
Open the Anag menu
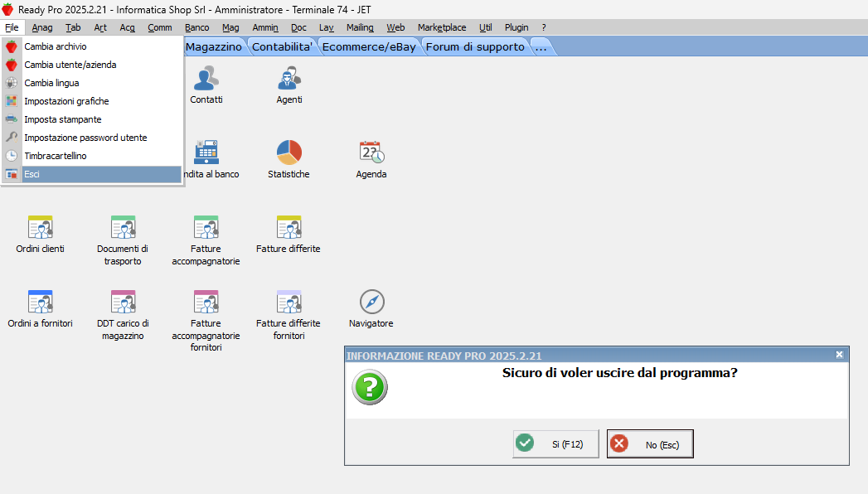click(x=42, y=27)
